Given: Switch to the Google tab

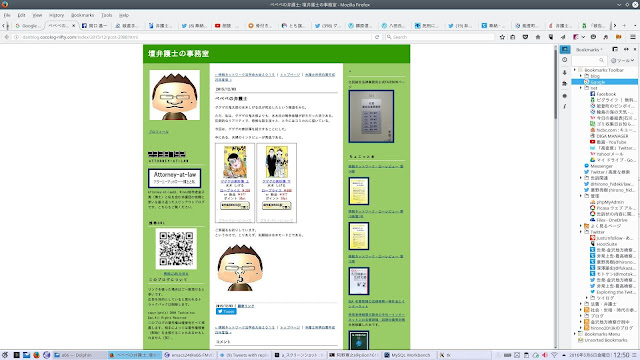Looking at the screenshot, I should 27,25.
